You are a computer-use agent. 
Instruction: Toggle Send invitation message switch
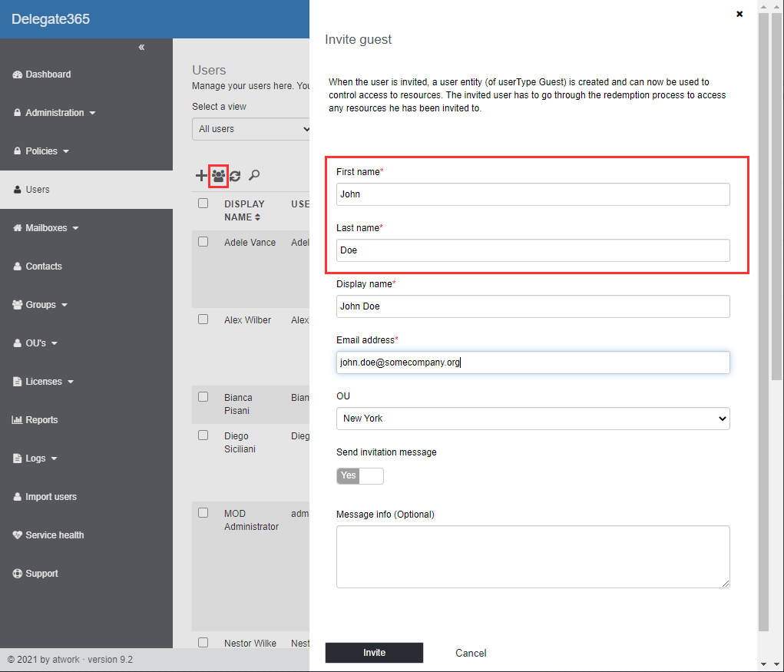359,476
